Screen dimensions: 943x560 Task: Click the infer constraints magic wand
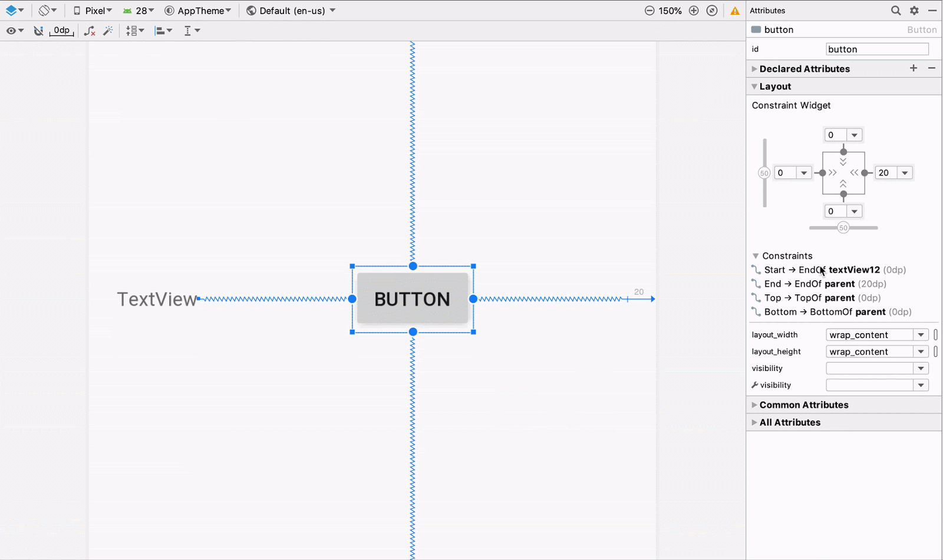click(108, 31)
